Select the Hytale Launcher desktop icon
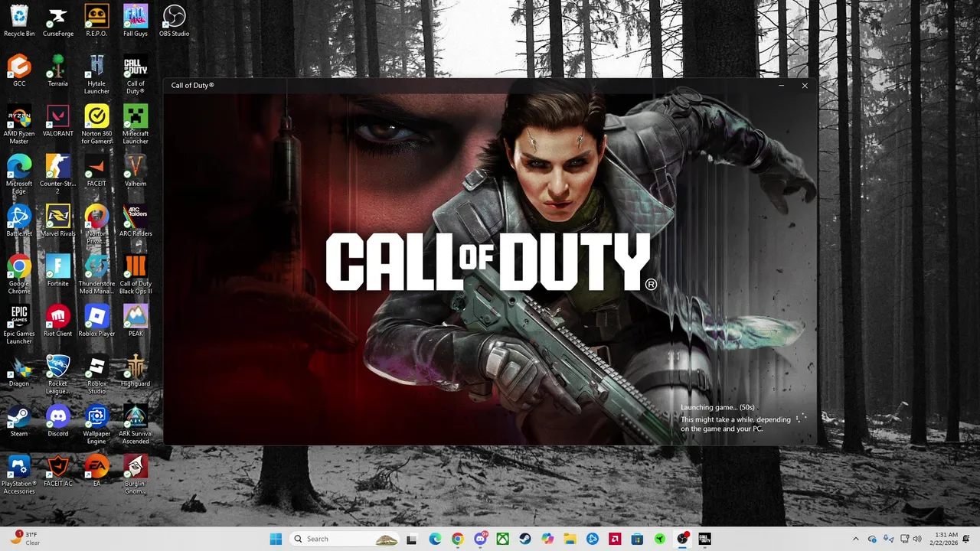Screen dimensions: 980x551 click(96, 74)
